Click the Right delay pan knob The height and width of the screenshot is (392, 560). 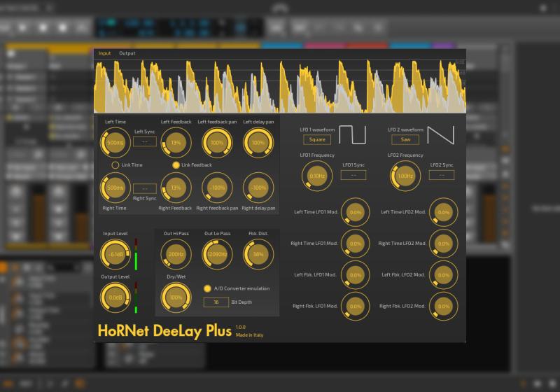coord(258,188)
